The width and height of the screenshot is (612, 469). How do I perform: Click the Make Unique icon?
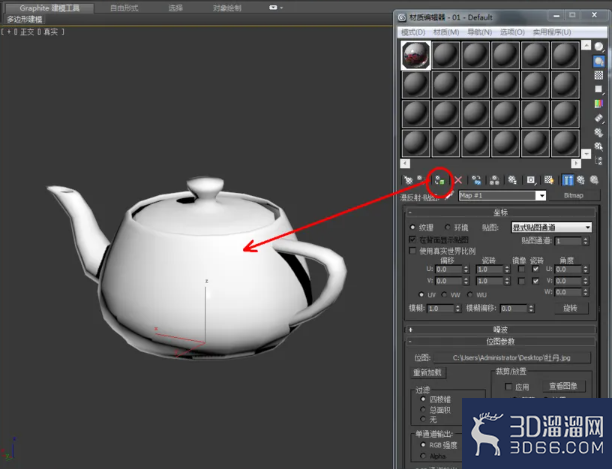click(x=495, y=180)
